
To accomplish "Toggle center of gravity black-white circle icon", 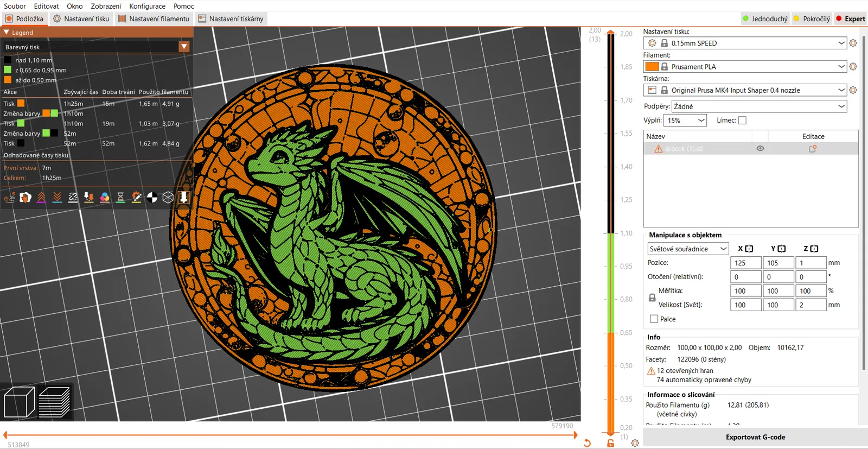I will (152, 198).
